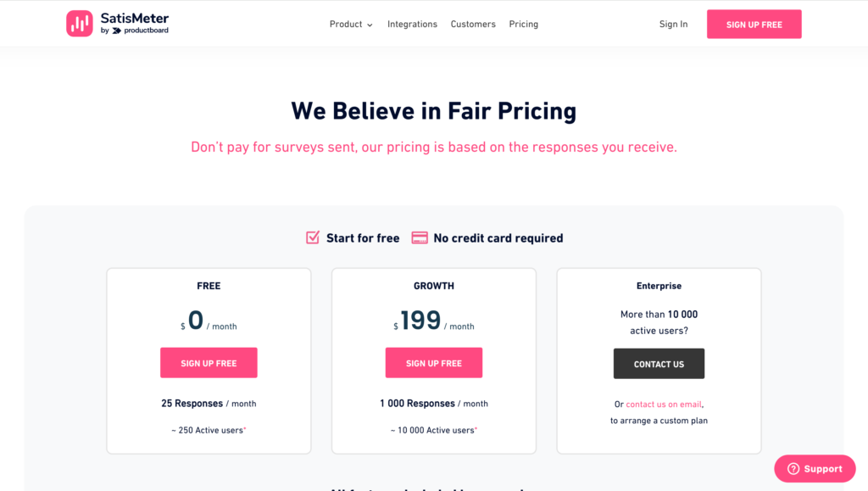Click Sign In
The width and height of the screenshot is (868, 491).
click(x=673, y=24)
